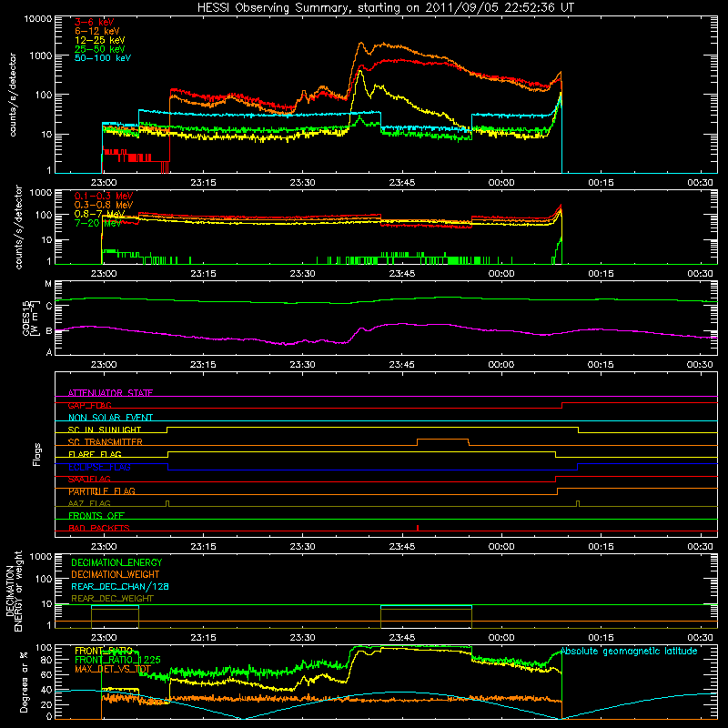Select the A47_FLAG label

pos(89,503)
